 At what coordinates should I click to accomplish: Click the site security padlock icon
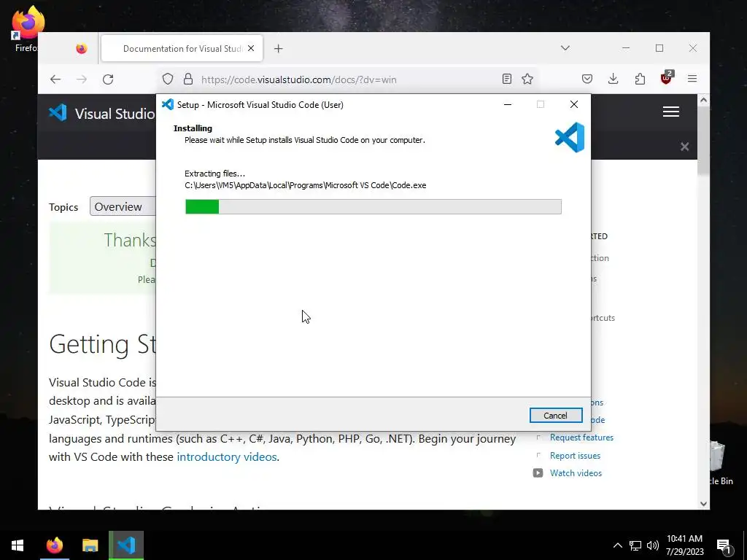click(x=188, y=79)
